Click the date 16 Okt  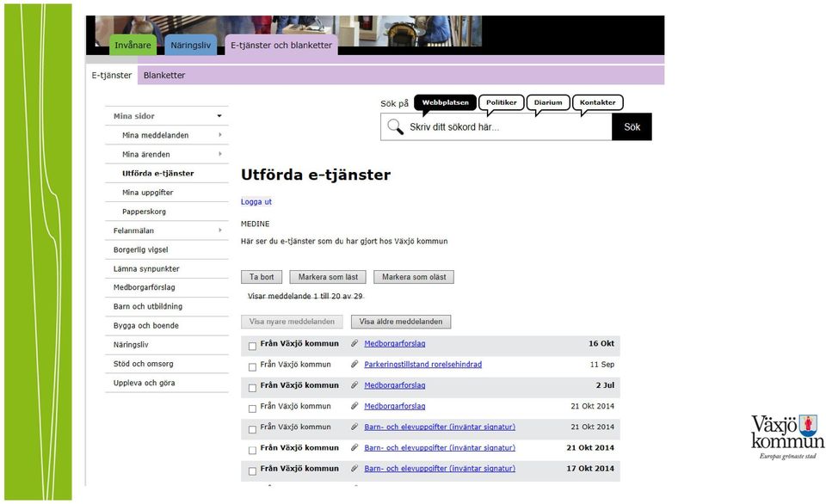pyautogui.click(x=601, y=343)
